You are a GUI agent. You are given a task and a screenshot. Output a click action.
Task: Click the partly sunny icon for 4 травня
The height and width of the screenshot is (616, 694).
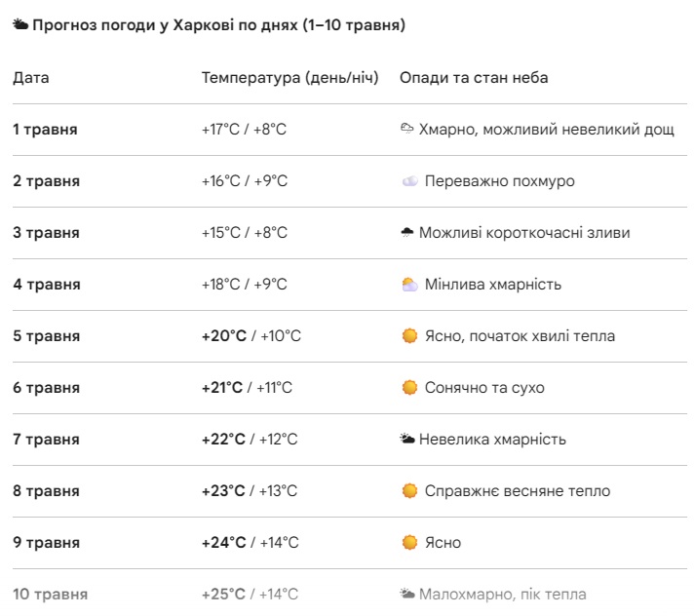[x=409, y=285]
